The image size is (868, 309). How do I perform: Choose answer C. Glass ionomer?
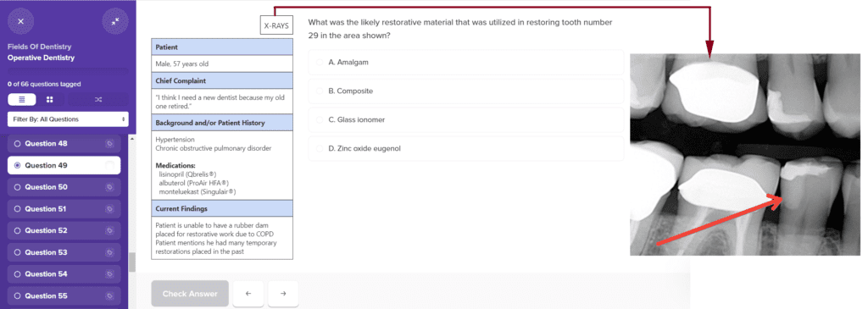tap(465, 119)
